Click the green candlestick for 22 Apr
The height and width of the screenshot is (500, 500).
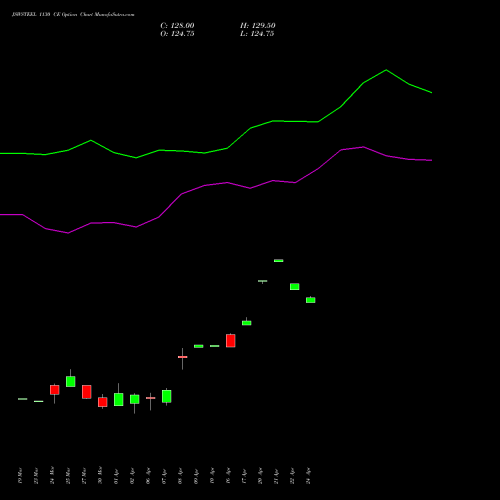click(x=295, y=286)
